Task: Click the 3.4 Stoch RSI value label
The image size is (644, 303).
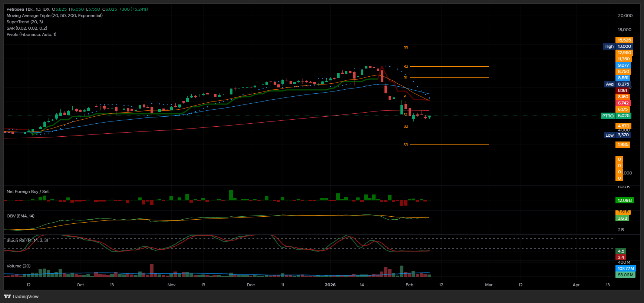Action: (x=621, y=257)
